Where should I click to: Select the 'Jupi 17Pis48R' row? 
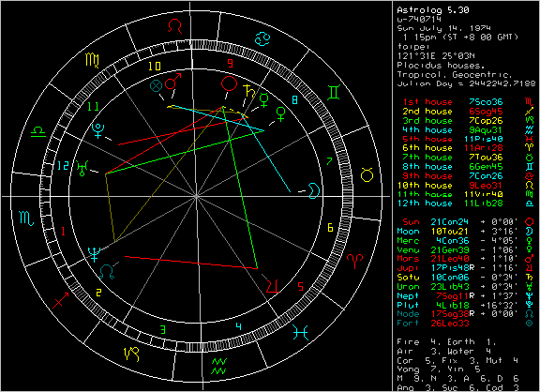pos(466,267)
